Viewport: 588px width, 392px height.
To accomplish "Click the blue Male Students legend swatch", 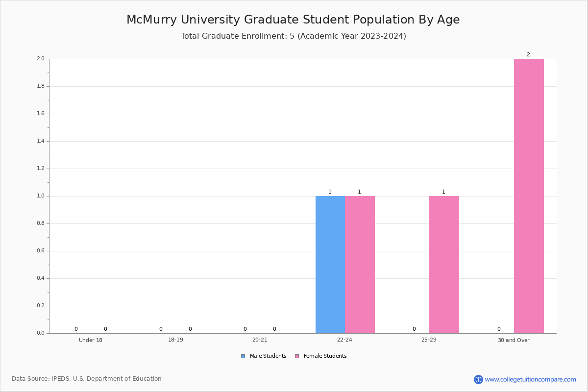I will (243, 356).
